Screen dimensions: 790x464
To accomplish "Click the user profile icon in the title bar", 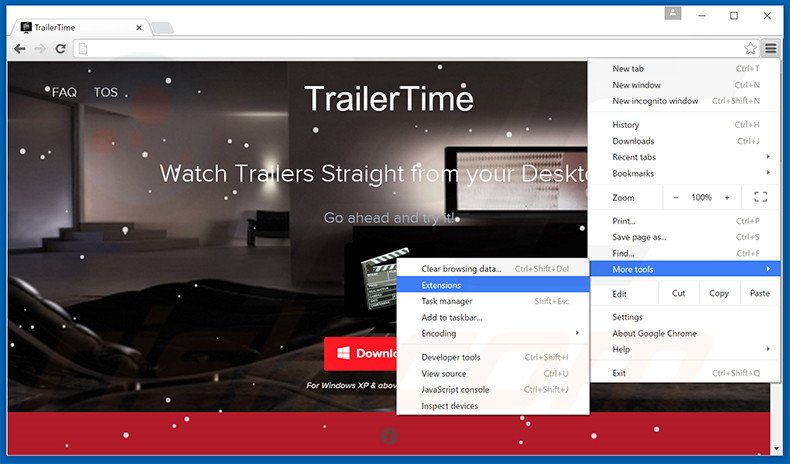I will click(673, 14).
